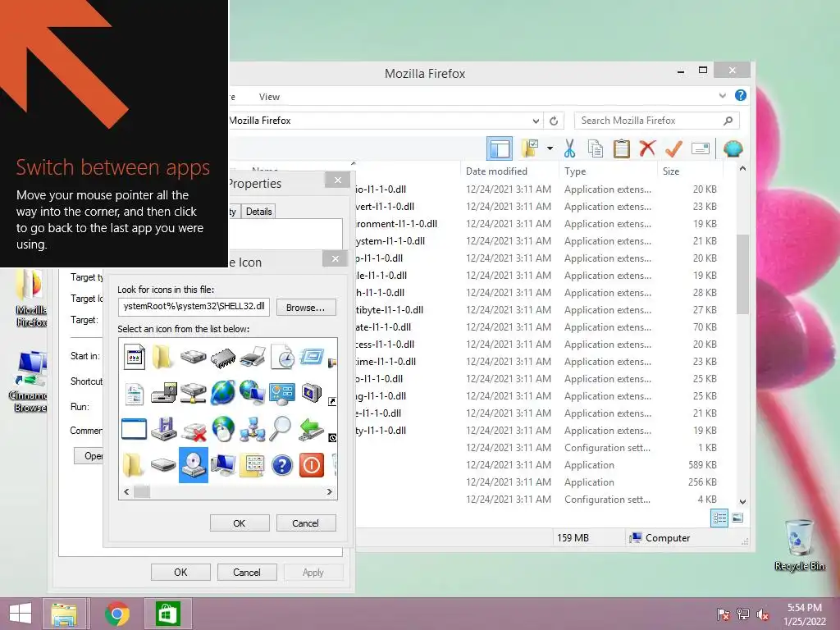Toggle the navigation pane toolbar button

[500, 148]
